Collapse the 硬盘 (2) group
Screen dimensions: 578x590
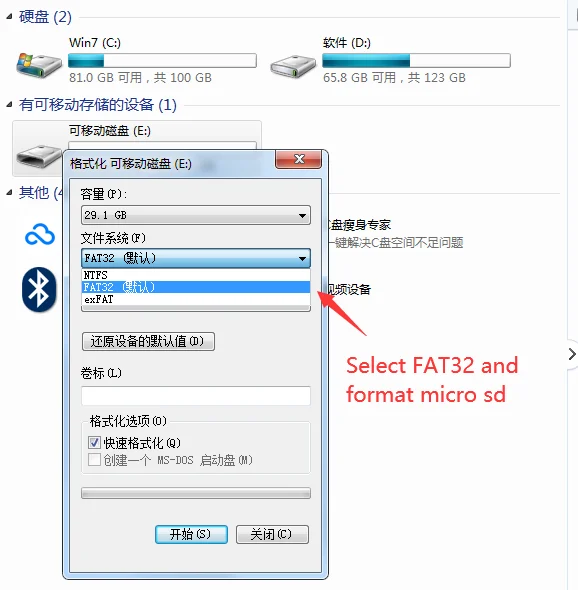click(9, 17)
